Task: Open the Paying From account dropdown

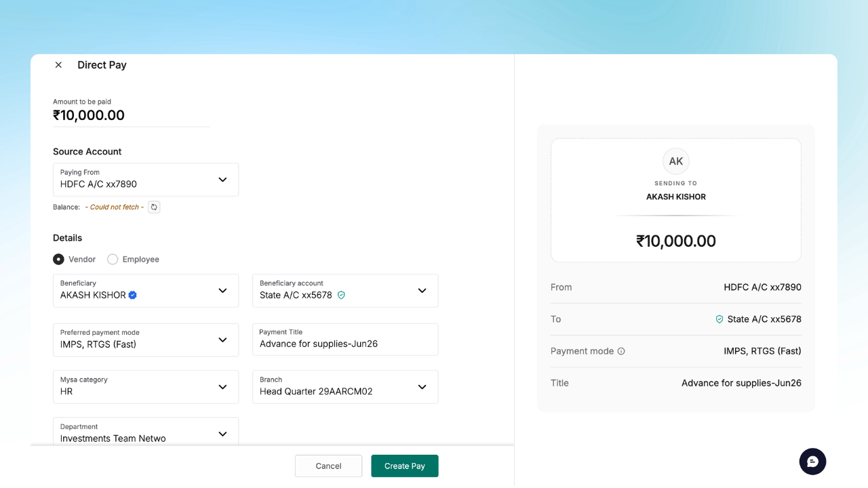Action: coord(146,180)
